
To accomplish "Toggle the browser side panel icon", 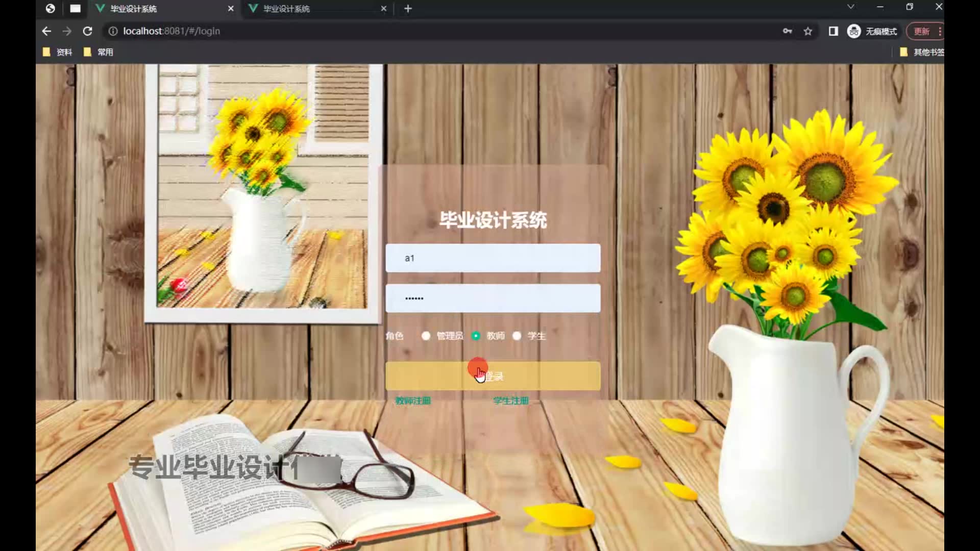I will pyautogui.click(x=833, y=31).
